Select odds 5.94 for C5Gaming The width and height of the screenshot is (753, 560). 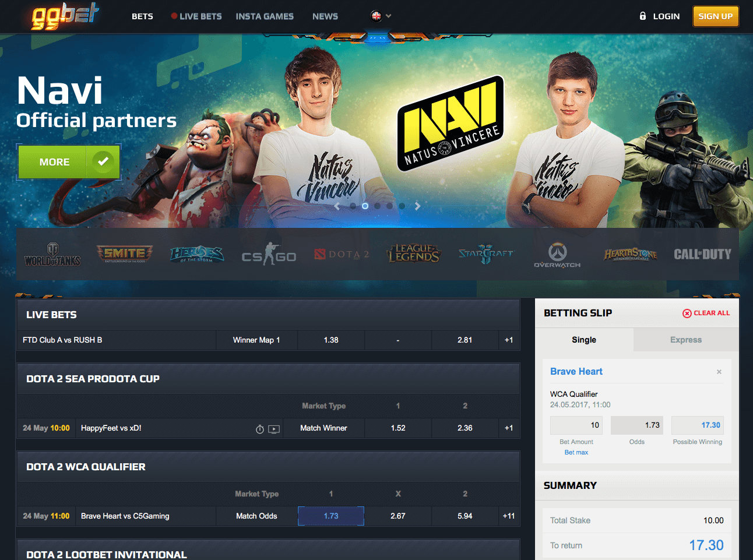(x=465, y=516)
